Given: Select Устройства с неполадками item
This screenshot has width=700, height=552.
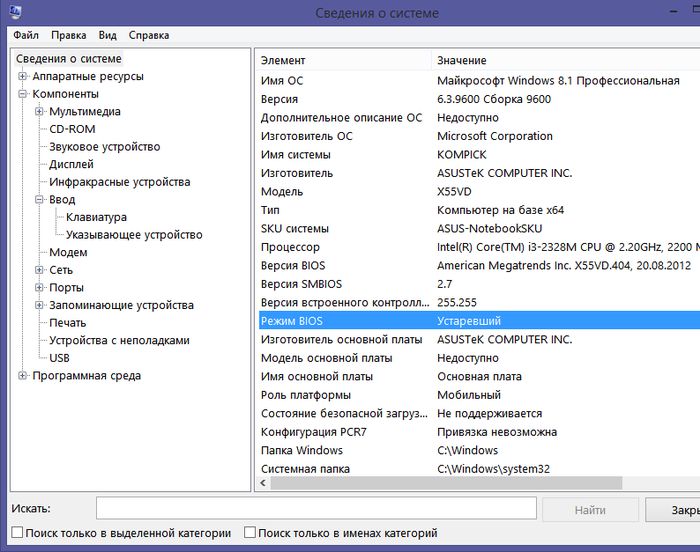Looking at the screenshot, I should pos(119,340).
